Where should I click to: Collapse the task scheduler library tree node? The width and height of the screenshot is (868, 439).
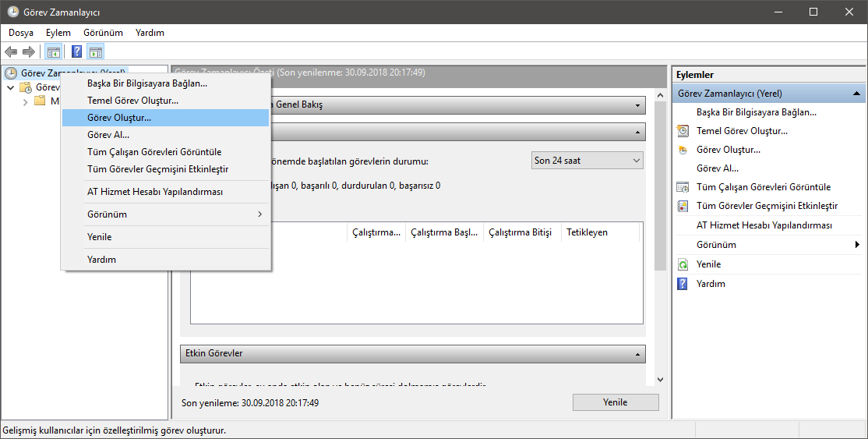[10, 87]
